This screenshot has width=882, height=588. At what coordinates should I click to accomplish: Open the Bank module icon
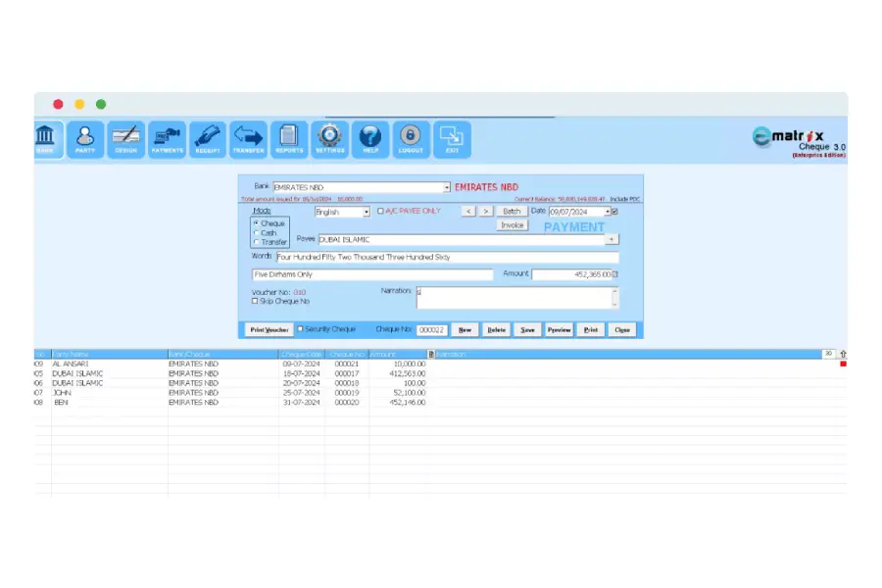click(x=45, y=138)
